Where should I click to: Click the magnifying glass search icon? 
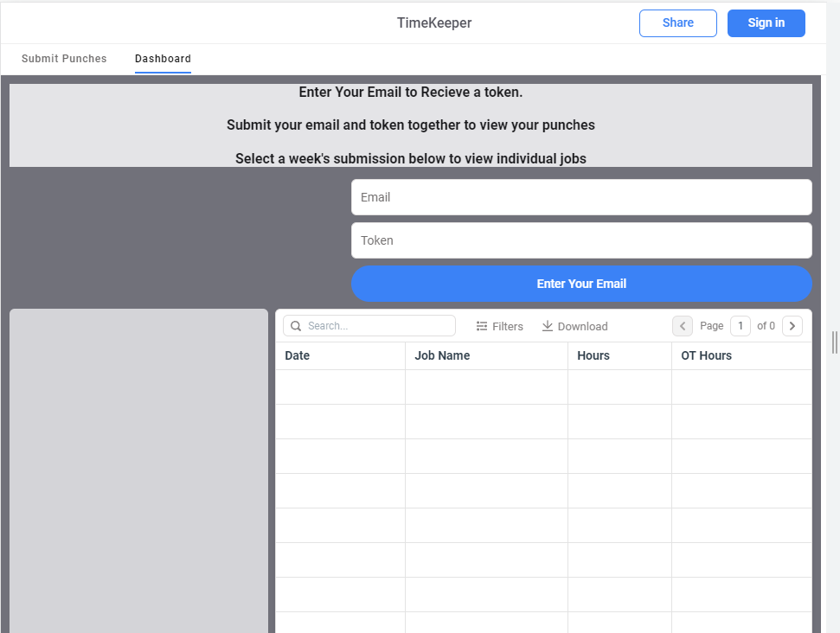pyautogui.click(x=296, y=326)
